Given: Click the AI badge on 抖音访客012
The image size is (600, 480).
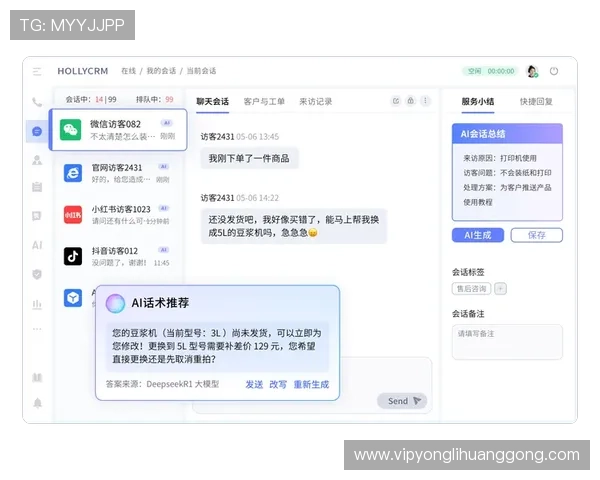Looking at the screenshot, I should (x=164, y=250).
